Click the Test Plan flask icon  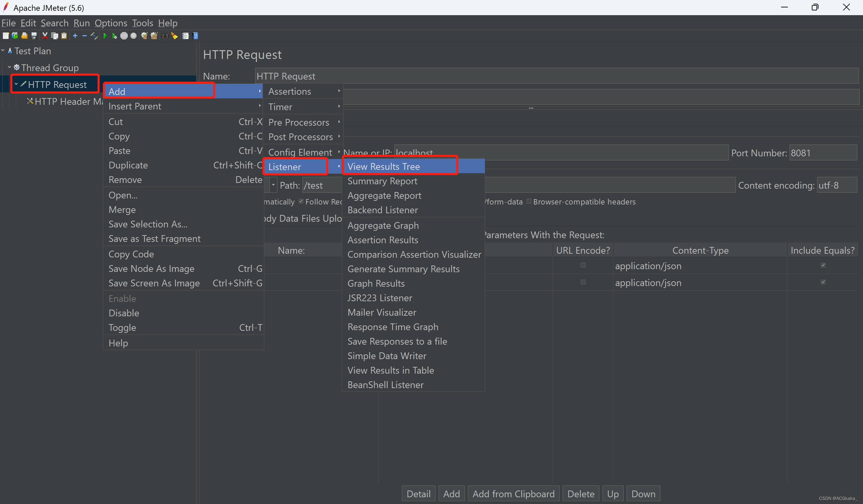pos(10,51)
